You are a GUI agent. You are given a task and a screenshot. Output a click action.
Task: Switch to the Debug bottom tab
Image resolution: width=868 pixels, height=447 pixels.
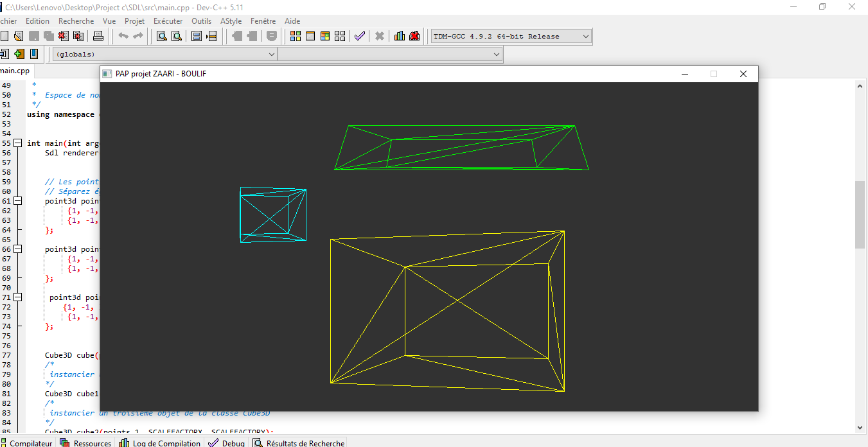coord(227,443)
